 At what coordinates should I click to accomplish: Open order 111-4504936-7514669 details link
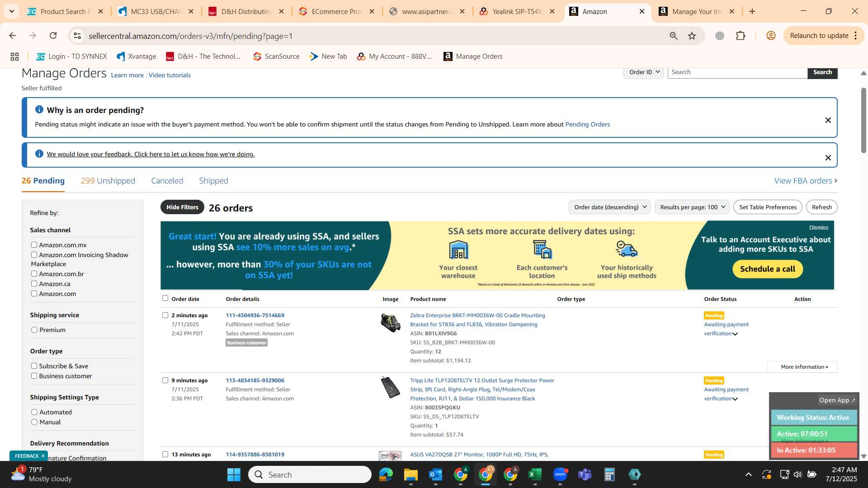click(x=255, y=315)
